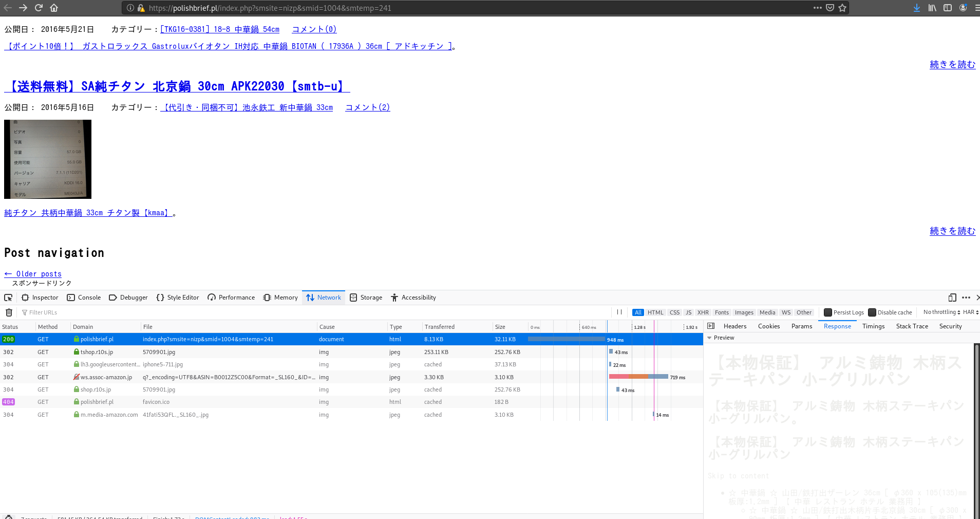
Task: Toggle the Images filter button
Action: [x=744, y=312]
